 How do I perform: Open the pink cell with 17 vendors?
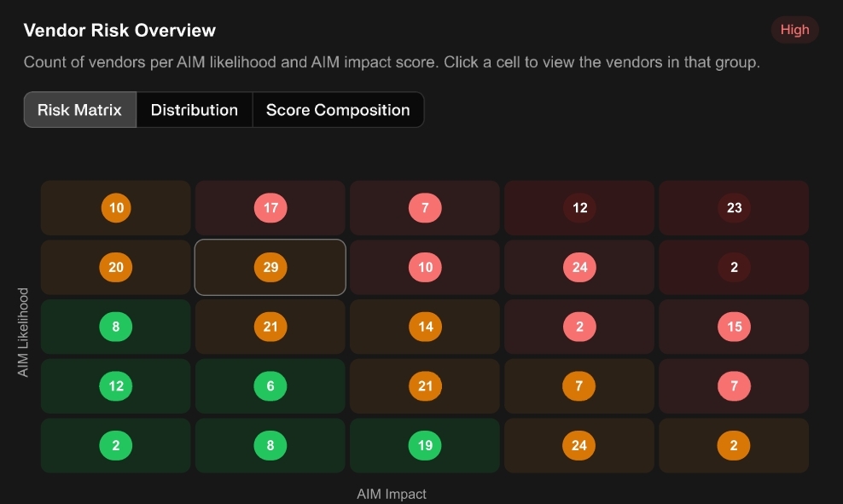(x=270, y=208)
